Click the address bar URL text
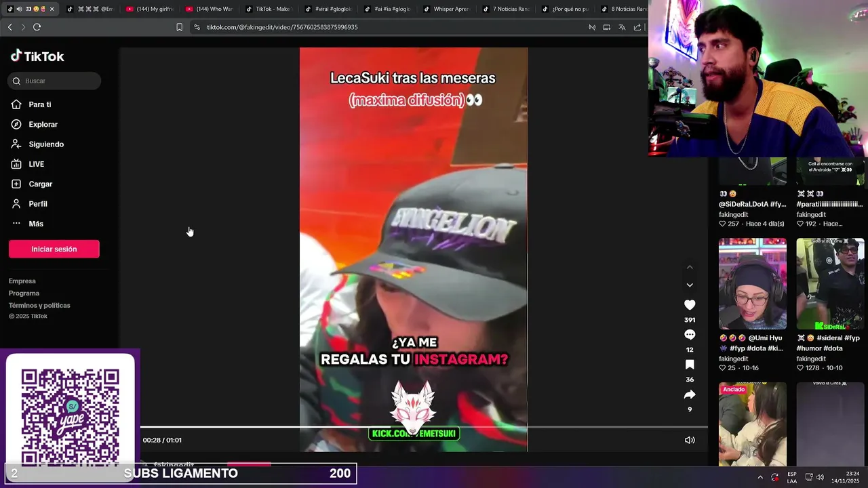868x488 pixels. coord(282,27)
